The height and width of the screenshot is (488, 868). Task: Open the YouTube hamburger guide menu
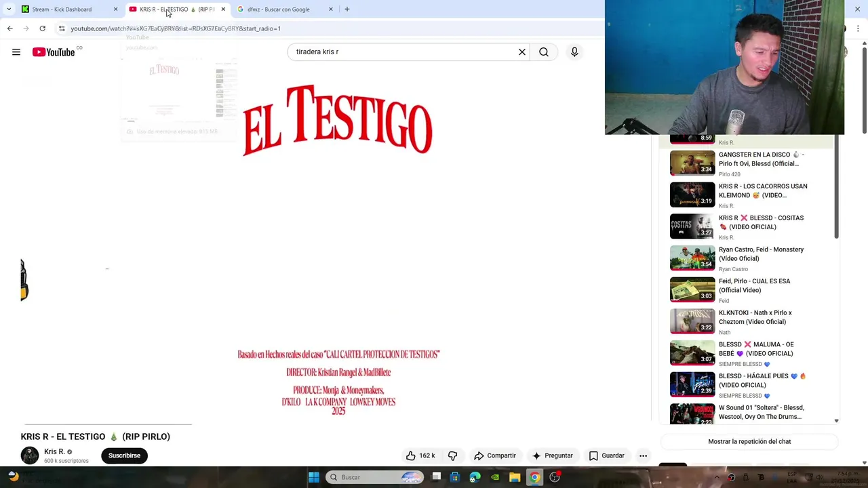[16, 52]
